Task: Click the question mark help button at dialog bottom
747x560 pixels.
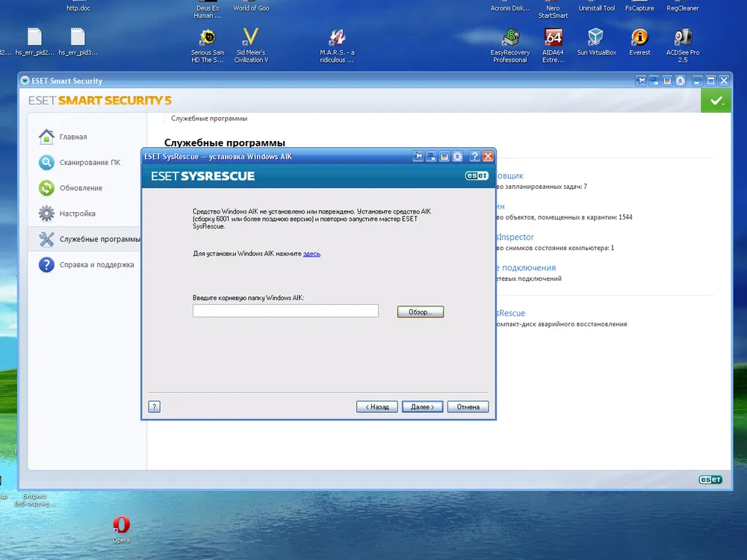Action: [155, 407]
